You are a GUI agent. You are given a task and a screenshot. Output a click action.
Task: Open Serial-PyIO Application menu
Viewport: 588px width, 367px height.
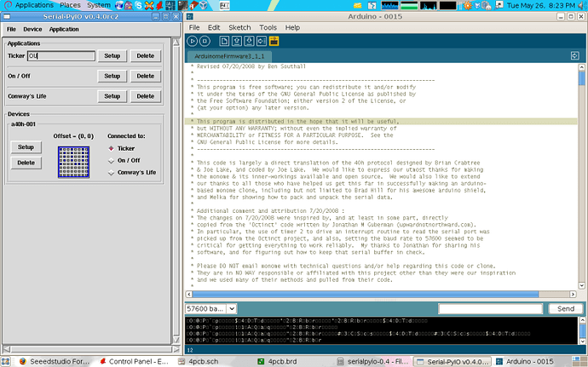(64, 29)
